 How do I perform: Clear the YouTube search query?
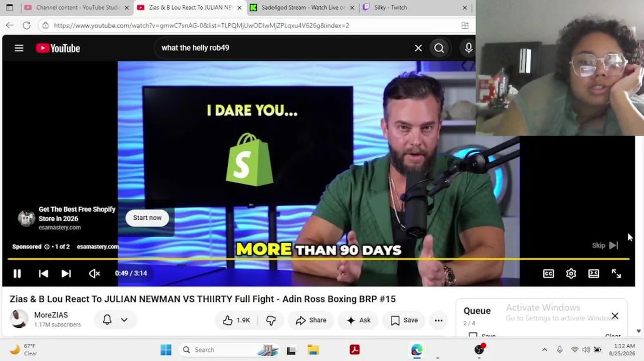(x=418, y=48)
